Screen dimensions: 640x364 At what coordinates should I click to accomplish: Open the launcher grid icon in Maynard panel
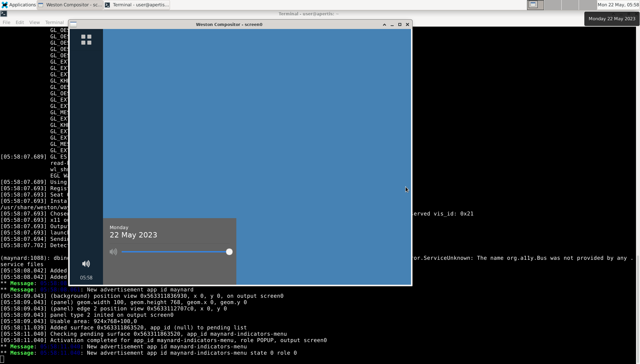pos(86,40)
